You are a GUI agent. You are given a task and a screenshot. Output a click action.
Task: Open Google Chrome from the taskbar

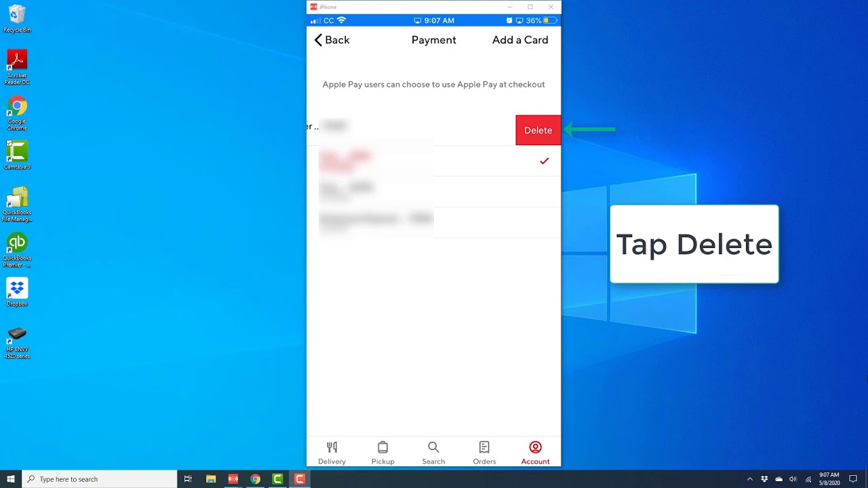click(255, 479)
